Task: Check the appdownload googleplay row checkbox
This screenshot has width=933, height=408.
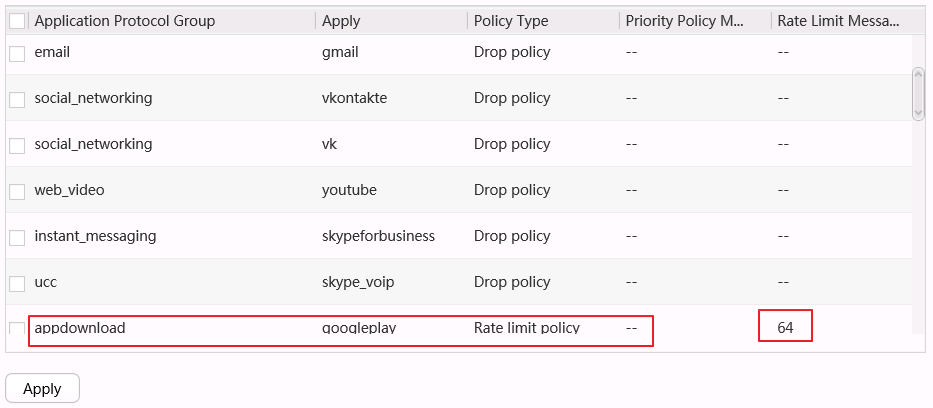Action: [17, 329]
